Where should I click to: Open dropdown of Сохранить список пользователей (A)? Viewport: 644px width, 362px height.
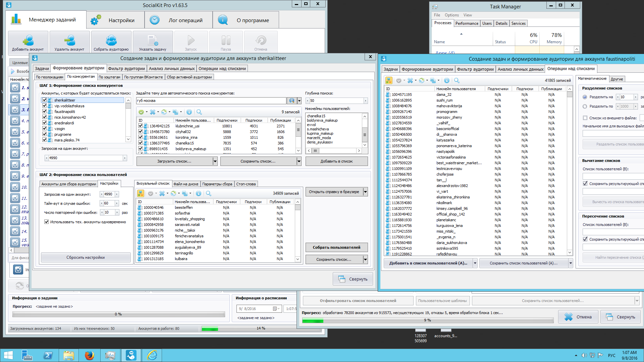click(x=571, y=263)
